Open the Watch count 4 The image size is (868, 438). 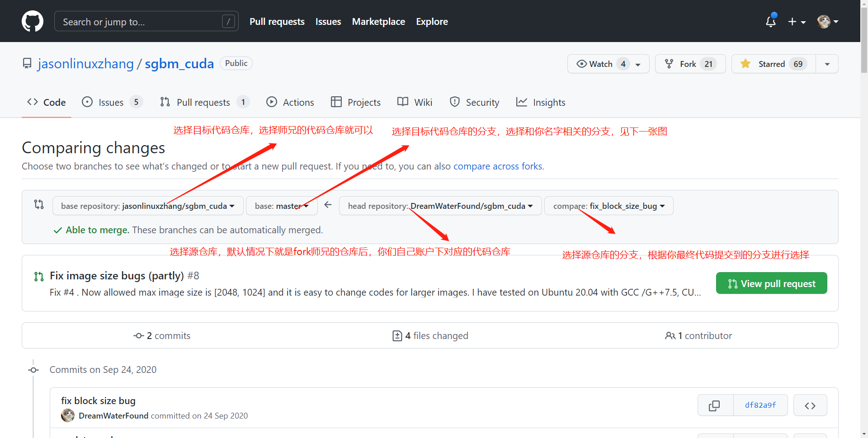pos(623,64)
